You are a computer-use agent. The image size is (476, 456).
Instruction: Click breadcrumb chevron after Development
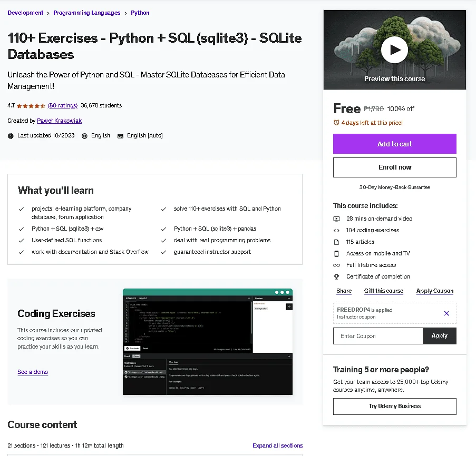point(48,13)
